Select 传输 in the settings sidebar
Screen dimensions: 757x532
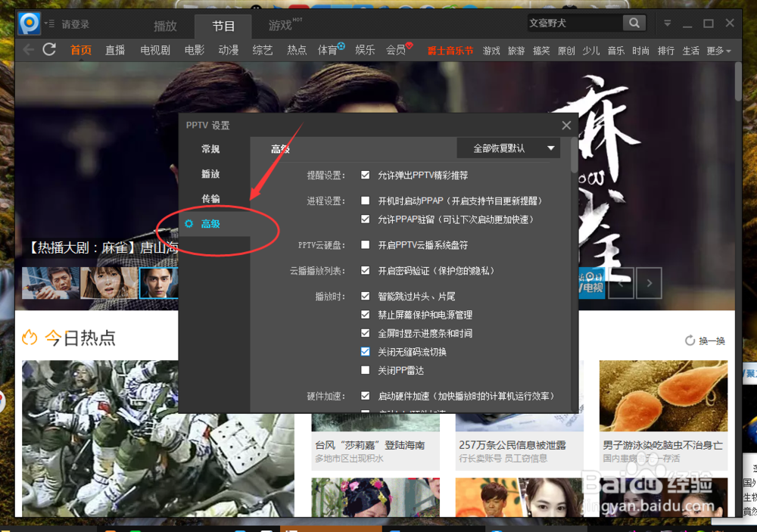210,199
